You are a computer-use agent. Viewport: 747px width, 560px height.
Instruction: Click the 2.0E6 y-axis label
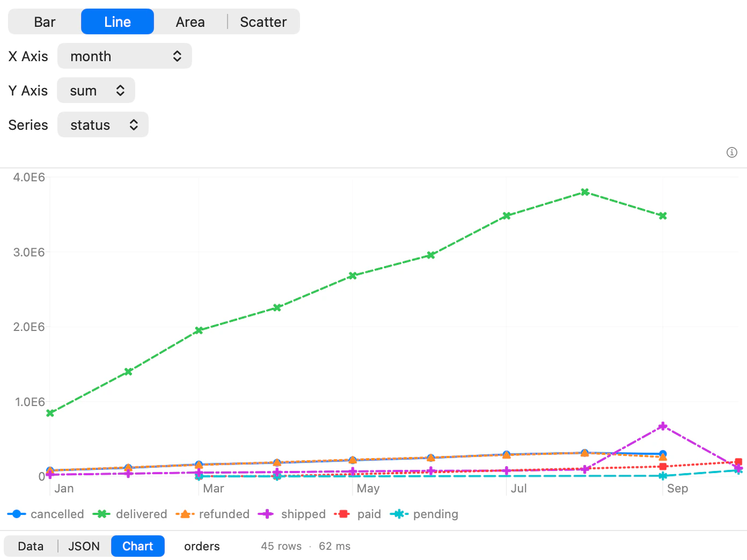point(29,327)
